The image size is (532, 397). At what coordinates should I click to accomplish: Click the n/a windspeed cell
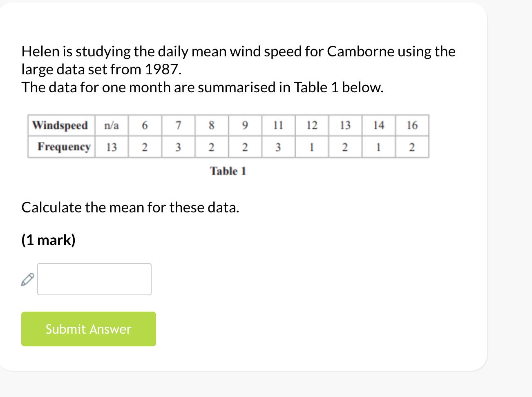click(111, 125)
